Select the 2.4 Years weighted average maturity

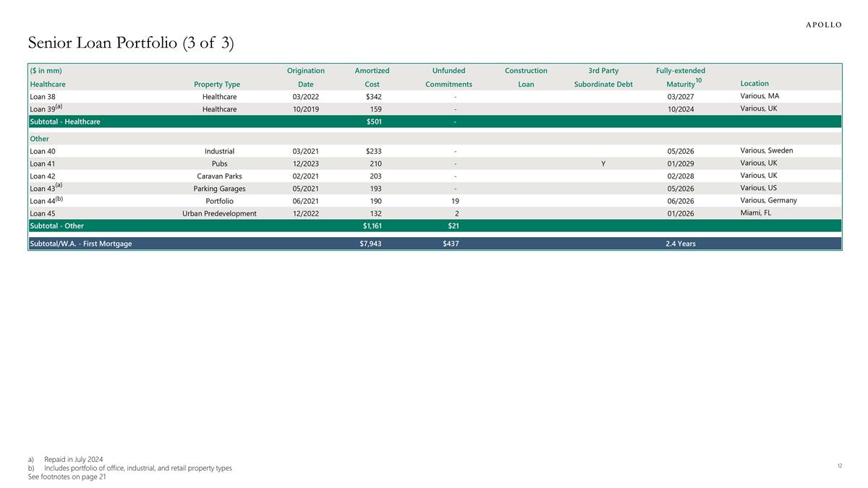(680, 244)
